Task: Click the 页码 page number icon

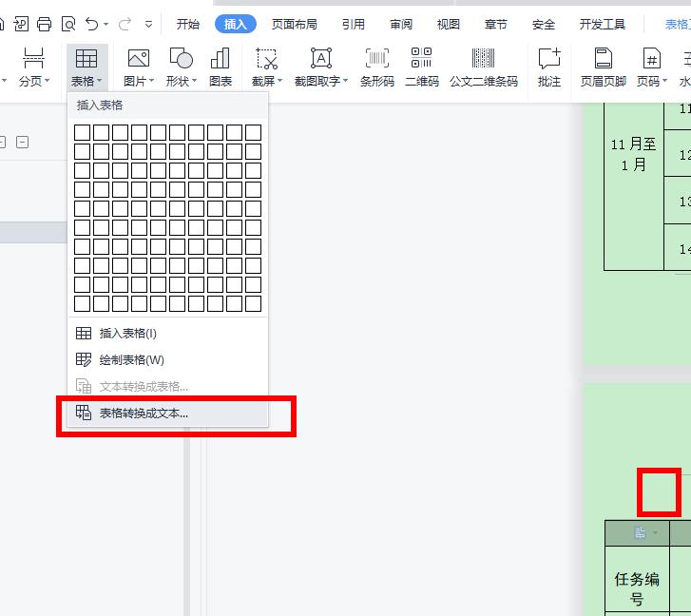Action: tap(652, 58)
